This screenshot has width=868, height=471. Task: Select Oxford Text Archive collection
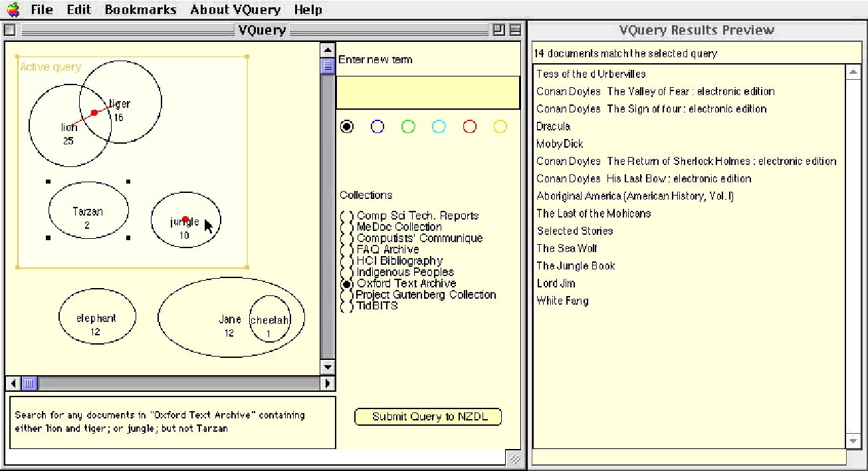click(398, 283)
